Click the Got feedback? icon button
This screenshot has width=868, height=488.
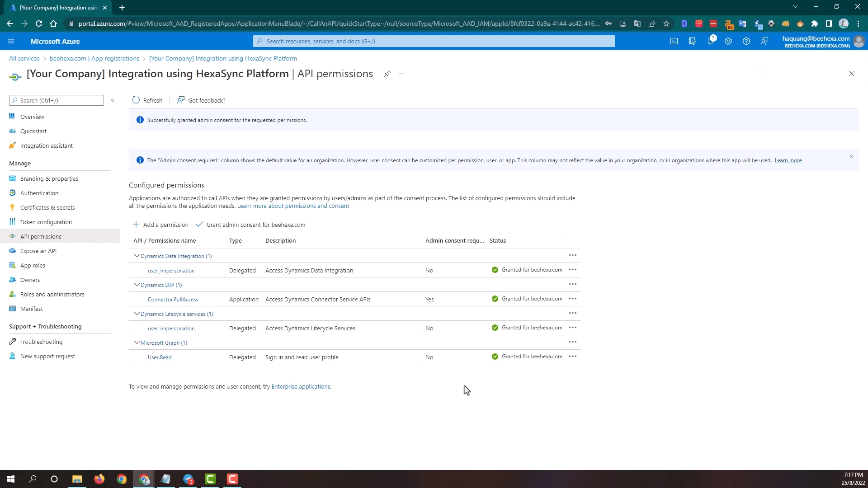click(x=181, y=100)
